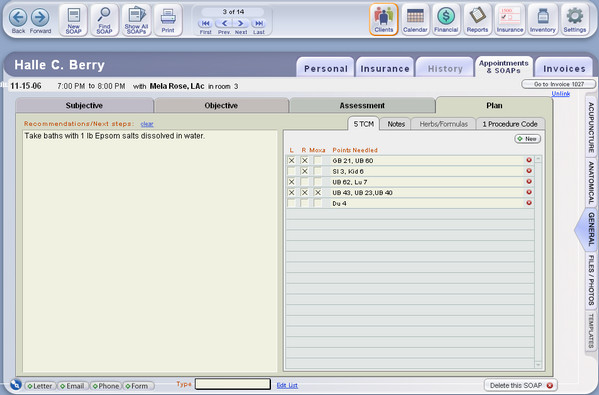
Task: Open the 1 Procedure Code sub-tab
Action: point(510,124)
